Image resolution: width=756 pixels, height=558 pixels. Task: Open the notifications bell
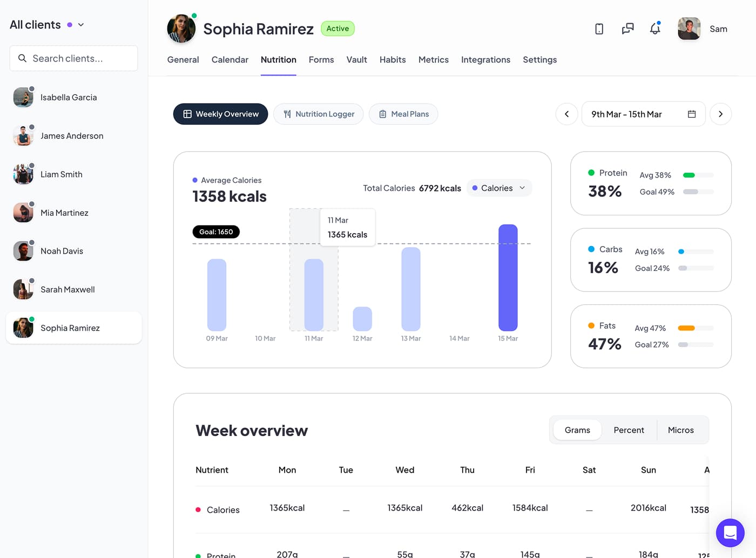(x=655, y=29)
